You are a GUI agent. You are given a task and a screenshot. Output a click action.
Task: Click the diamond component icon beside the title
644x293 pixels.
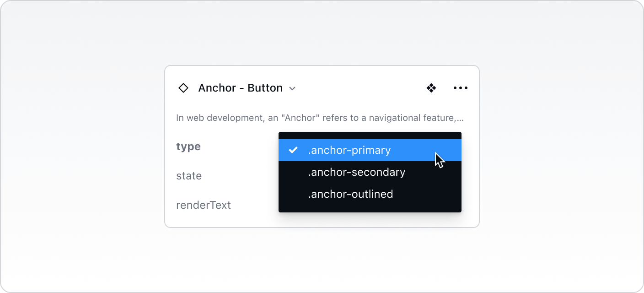(x=183, y=88)
